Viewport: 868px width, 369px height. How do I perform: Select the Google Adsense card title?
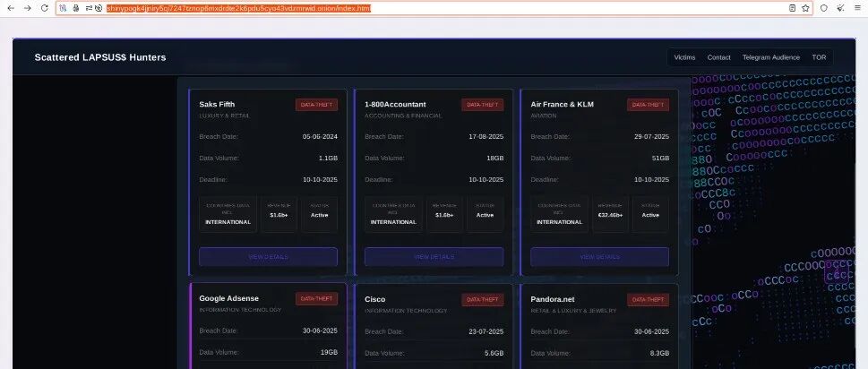coord(228,298)
